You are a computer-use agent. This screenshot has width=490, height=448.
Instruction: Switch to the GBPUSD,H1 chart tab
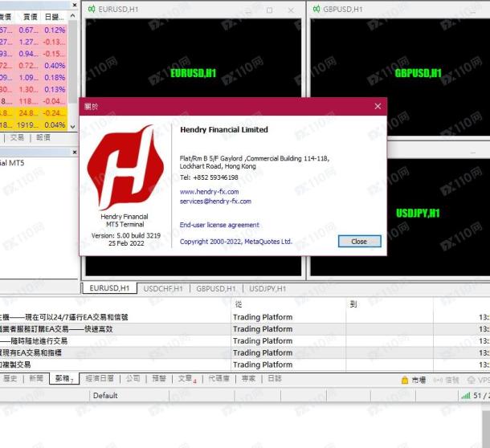click(x=215, y=289)
